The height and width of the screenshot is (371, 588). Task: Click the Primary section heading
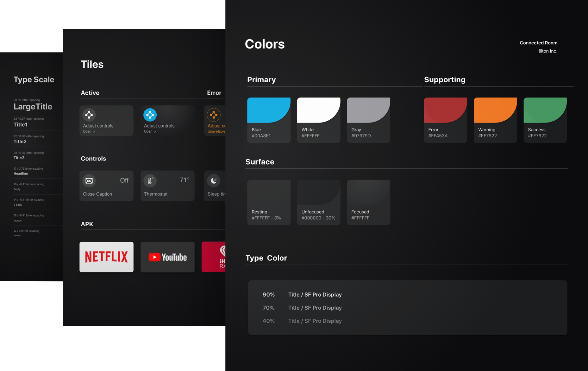click(261, 79)
